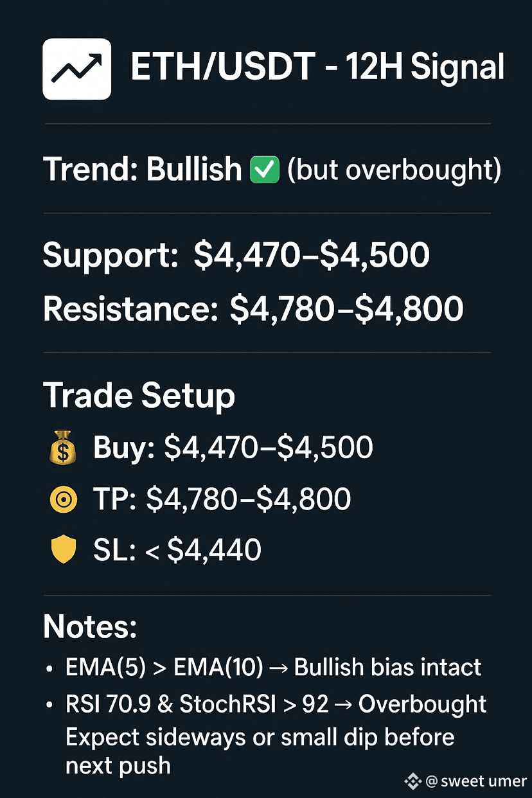This screenshot has height=798, width=532.
Task: Select the Support $4,470–$4,500 line
Action: click(236, 256)
